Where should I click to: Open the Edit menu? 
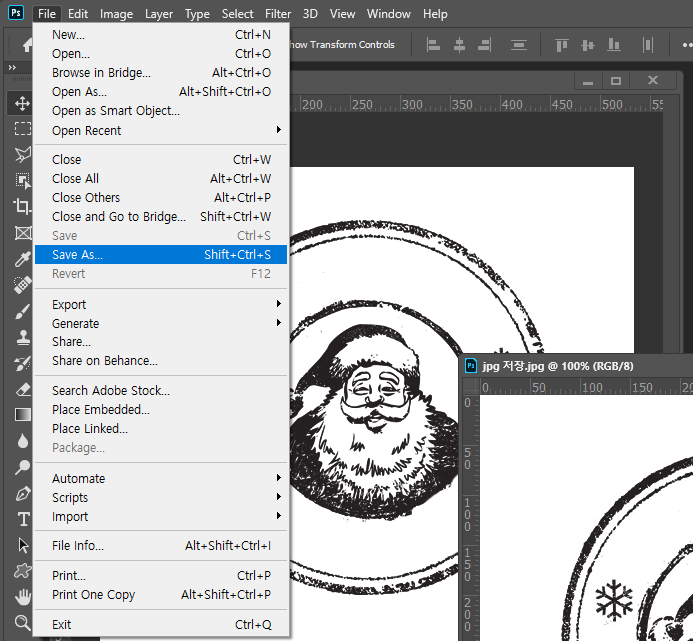coord(78,14)
